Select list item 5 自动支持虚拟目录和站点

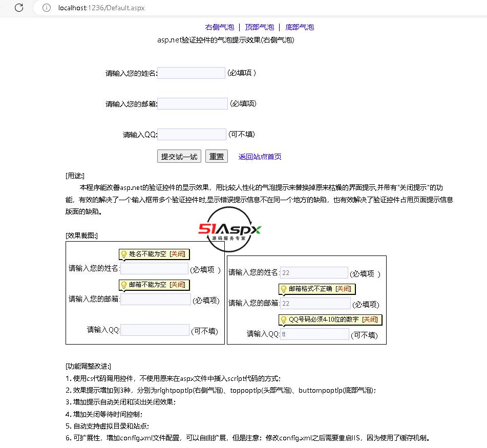107,426
